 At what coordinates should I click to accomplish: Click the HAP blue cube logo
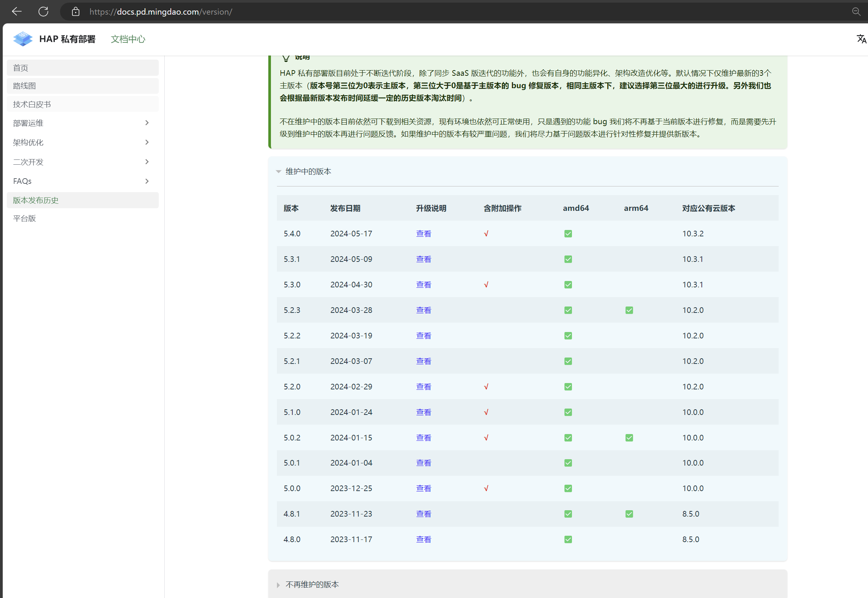23,39
